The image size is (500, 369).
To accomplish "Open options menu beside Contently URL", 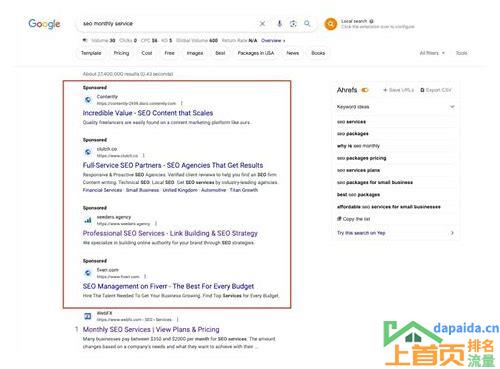I will [x=182, y=103].
